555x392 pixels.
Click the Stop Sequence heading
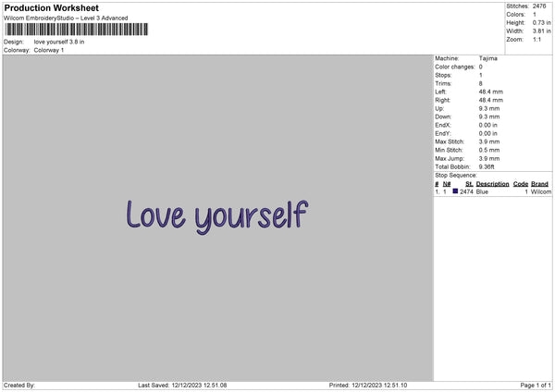pos(456,175)
